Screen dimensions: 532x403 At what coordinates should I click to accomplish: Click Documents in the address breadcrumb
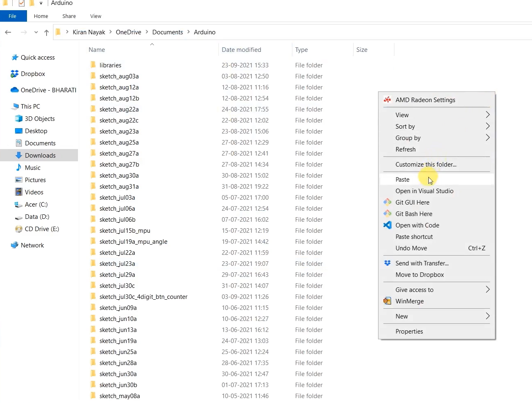click(x=167, y=32)
